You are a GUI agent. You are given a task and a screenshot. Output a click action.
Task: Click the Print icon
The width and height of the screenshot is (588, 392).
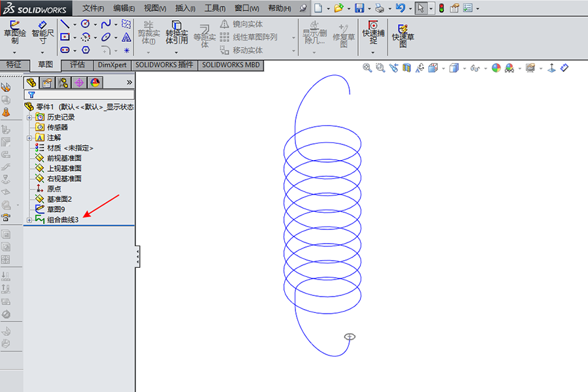pyautogui.click(x=380, y=8)
